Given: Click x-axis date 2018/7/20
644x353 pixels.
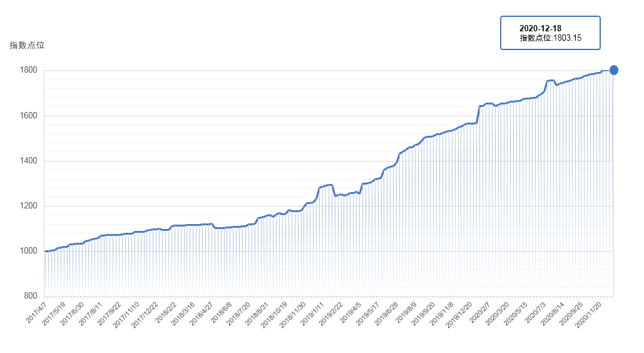Looking at the screenshot, I should coord(238,314).
